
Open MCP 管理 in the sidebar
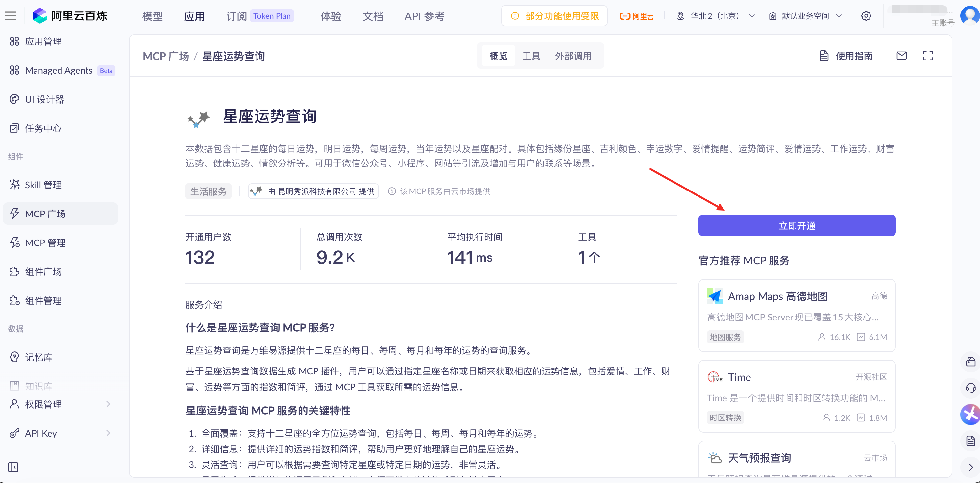pyautogui.click(x=61, y=242)
